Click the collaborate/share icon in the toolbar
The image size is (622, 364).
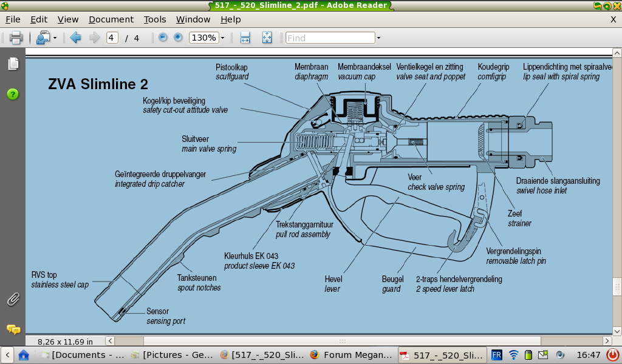(x=43, y=38)
